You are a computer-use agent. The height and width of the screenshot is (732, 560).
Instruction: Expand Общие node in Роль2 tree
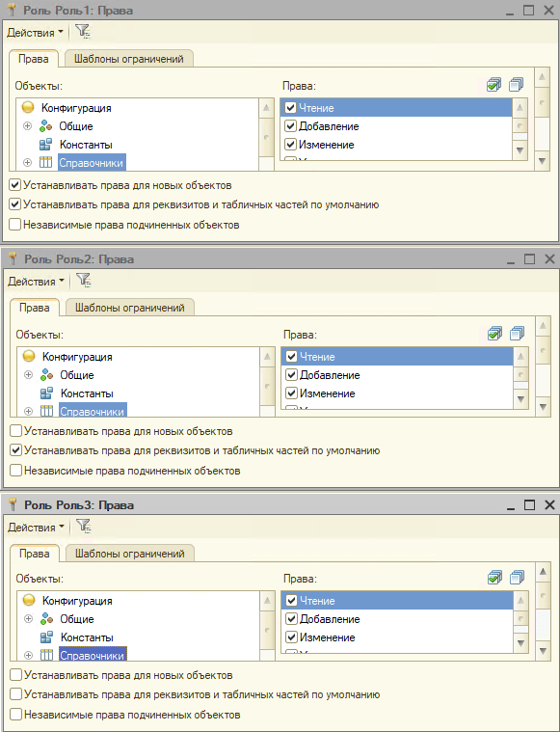tap(29, 375)
